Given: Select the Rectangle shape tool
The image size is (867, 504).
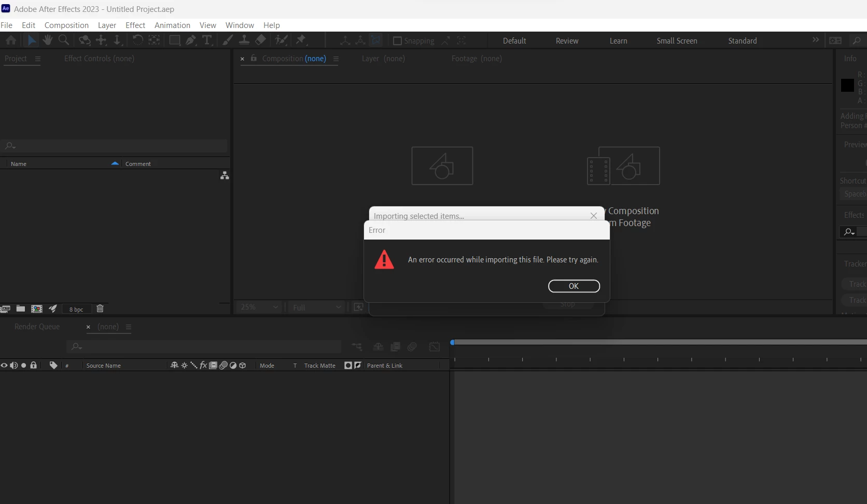Looking at the screenshot, I should pos(175,40).
